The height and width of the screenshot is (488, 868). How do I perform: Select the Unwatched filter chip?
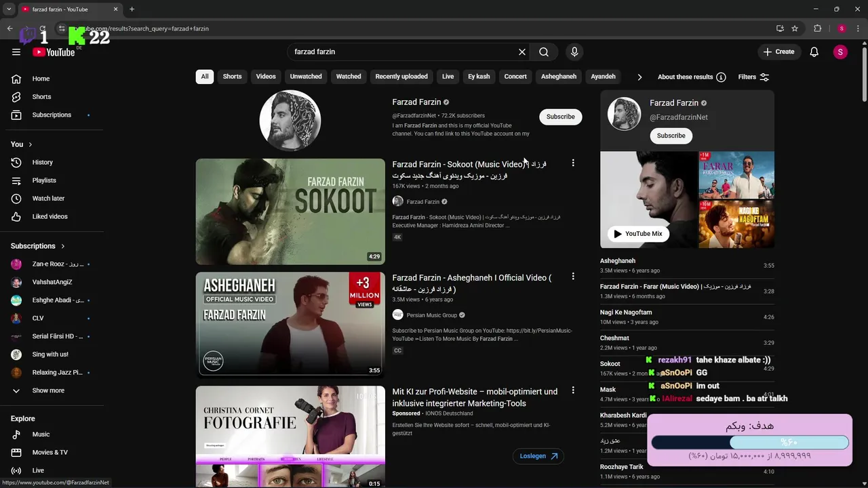[306, 77]
